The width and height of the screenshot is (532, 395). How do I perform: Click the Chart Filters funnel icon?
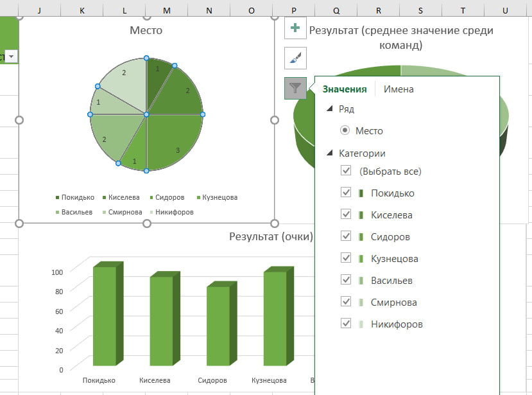click(295, 88)
